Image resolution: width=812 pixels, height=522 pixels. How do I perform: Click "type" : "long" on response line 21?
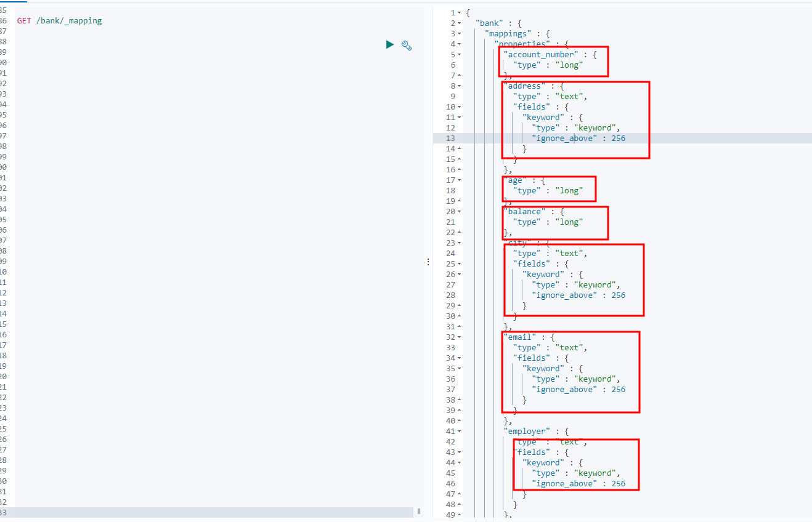[548, 222]
